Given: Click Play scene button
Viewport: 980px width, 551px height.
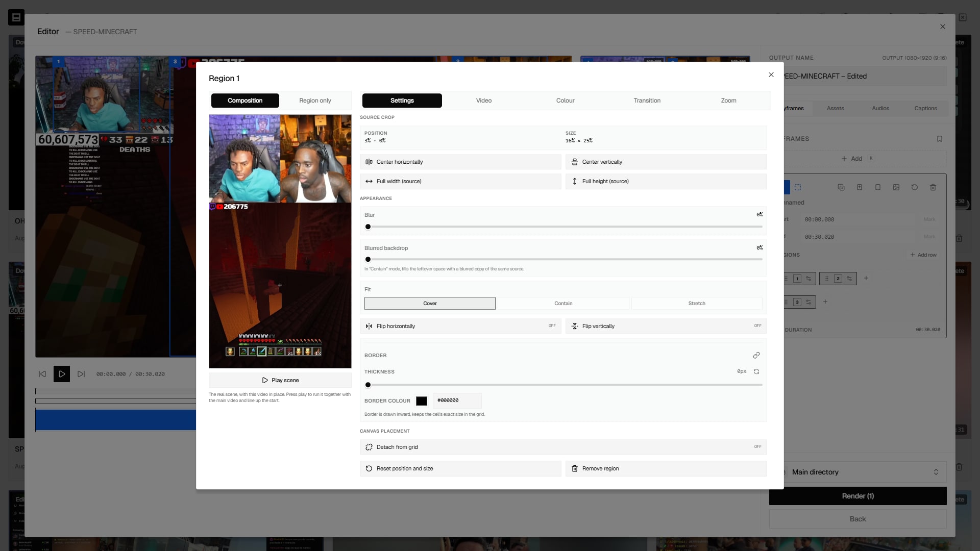Looking at the screenshot, I should 280,380.
